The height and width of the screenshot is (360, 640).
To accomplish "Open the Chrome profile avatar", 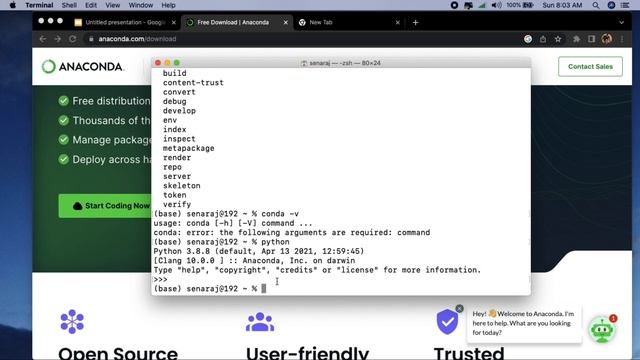I will pos(607,39).
